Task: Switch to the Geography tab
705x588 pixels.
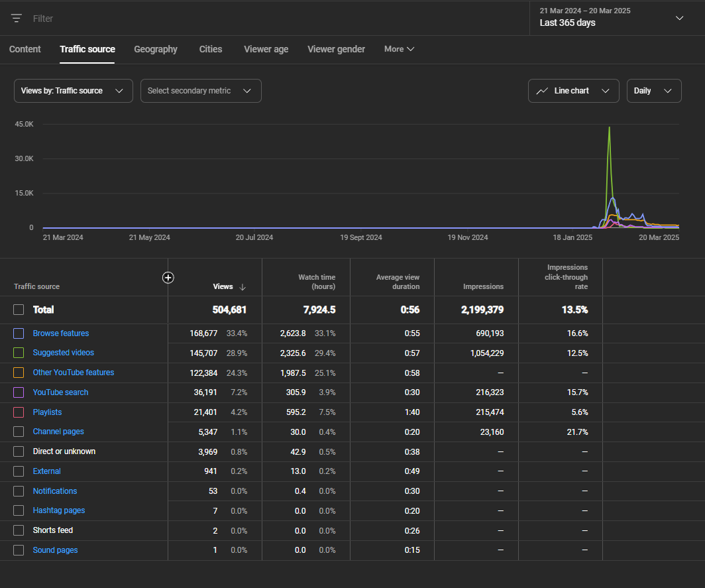Action: (x=156, y=49)
